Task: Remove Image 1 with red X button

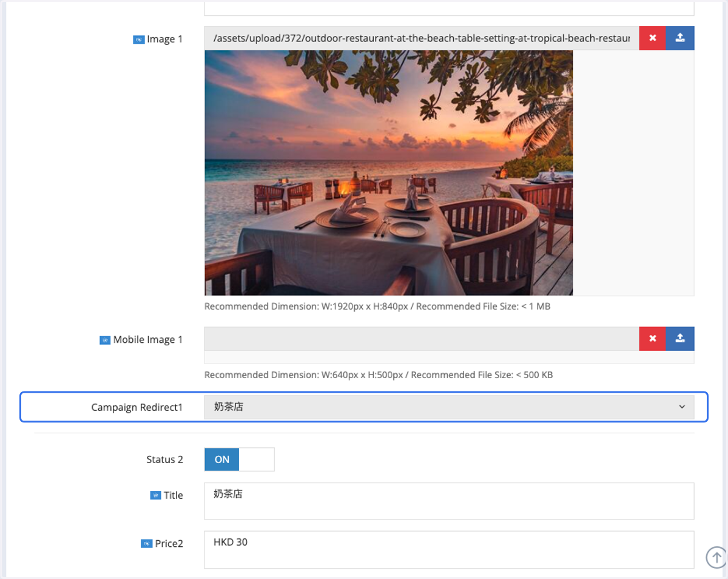Action: pyautogui.click(x=652, y=38)
